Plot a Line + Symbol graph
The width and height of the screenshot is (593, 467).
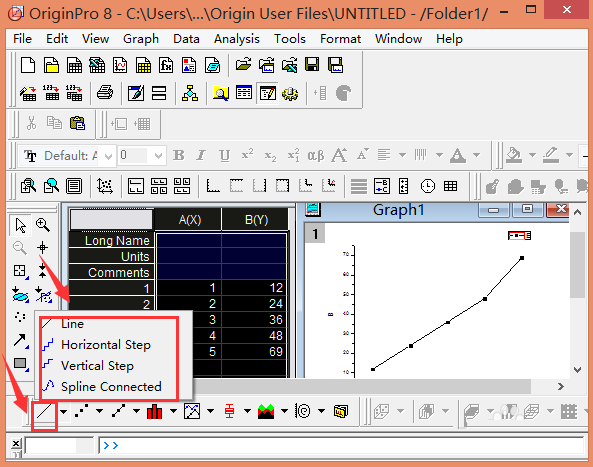(x=118, y=411)
